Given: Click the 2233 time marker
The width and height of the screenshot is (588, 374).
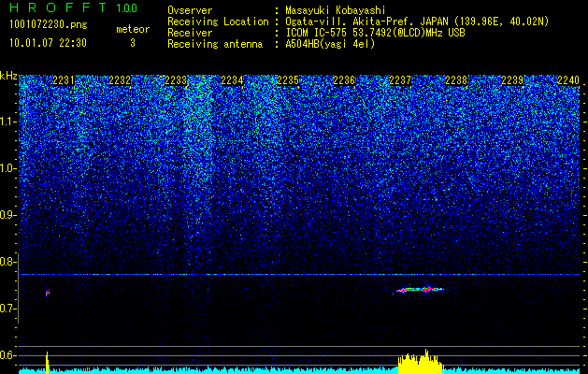Looking at the screenshot, I should pyautogui.click(x=176, y=80).
